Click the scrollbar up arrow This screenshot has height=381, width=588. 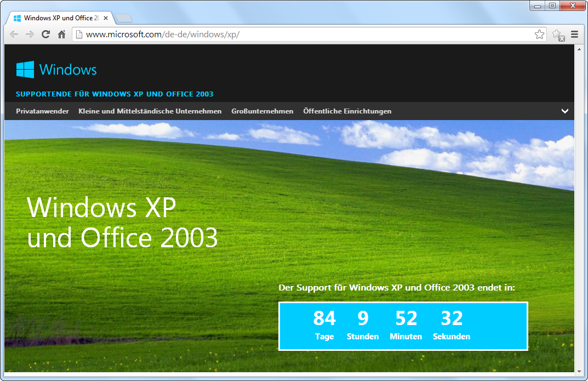(x=579, y=49)
